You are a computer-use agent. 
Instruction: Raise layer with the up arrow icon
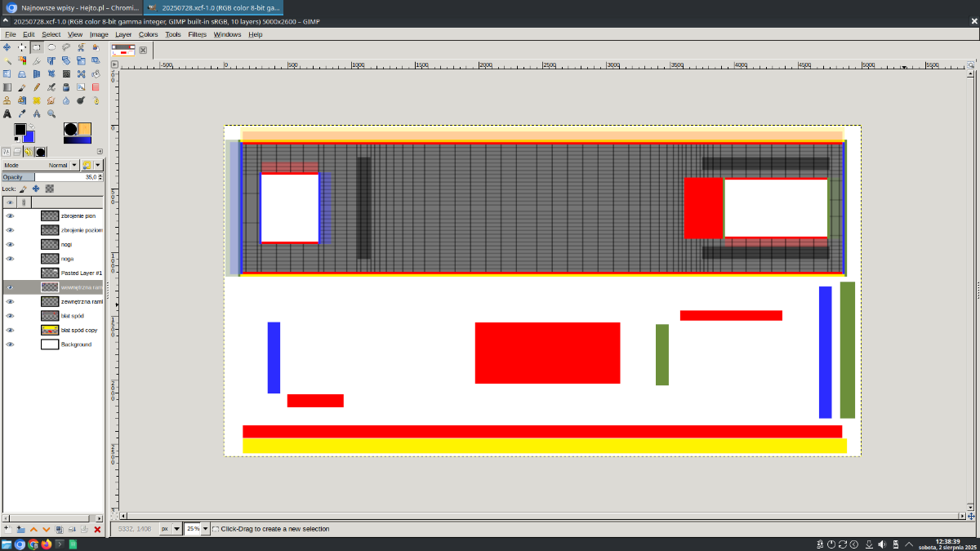pos(33,530)
